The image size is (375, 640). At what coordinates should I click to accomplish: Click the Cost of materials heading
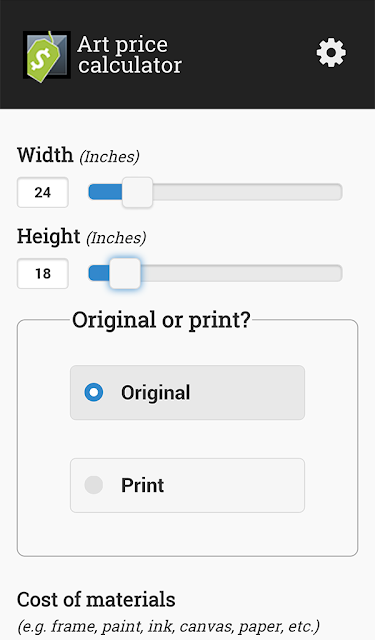pyautogui.click(x=96, y=600)
